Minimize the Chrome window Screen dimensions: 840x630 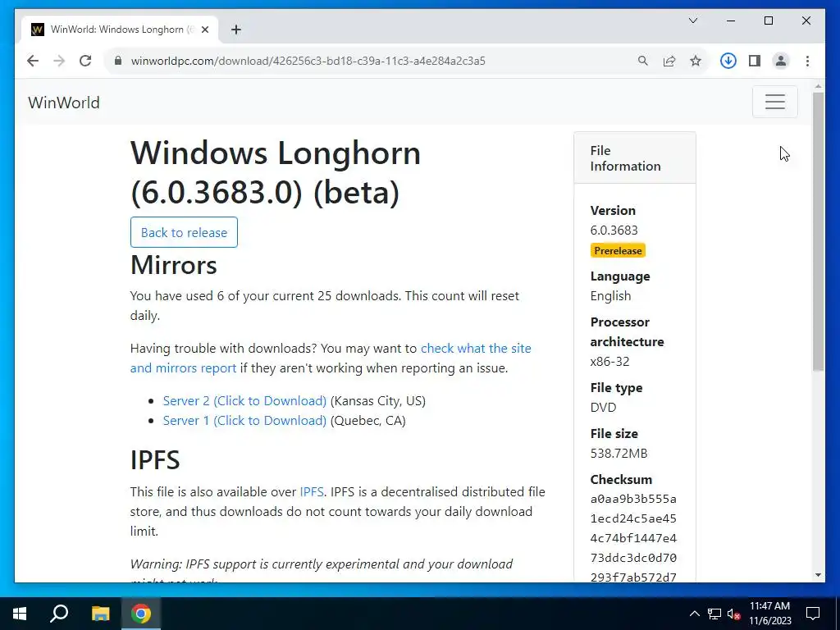pos(731,21)
